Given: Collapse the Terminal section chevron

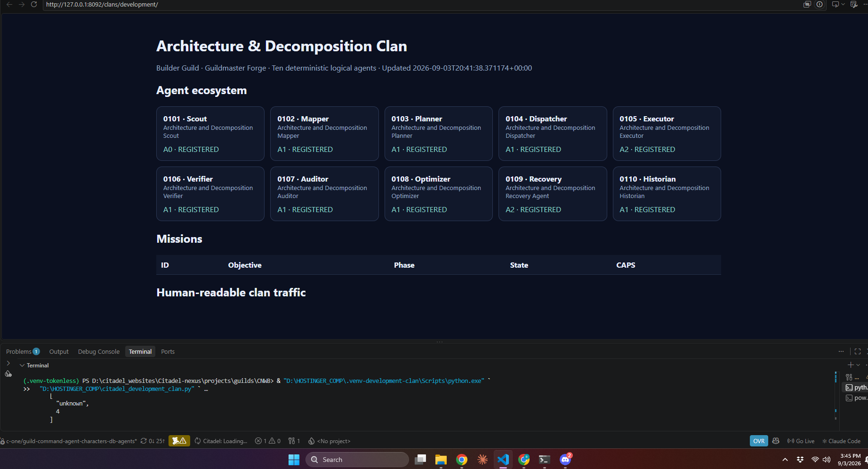Looking at the screenshot, I should 22,366.
